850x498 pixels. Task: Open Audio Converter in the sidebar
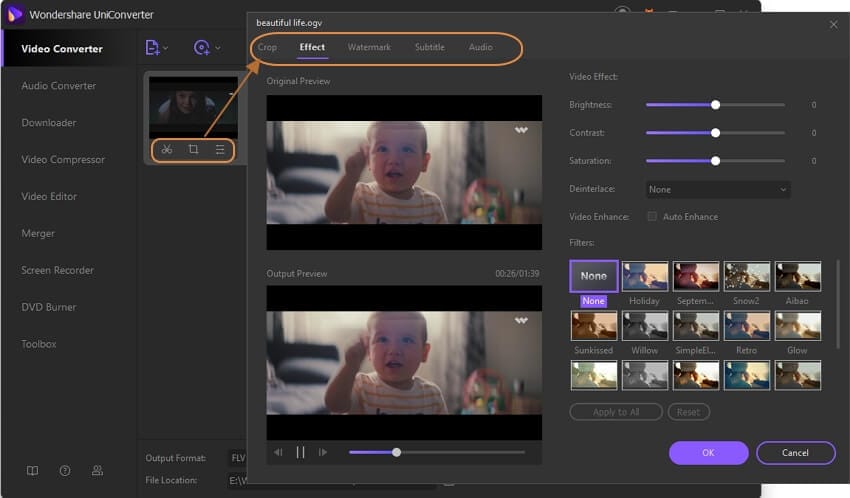[59, 86]
